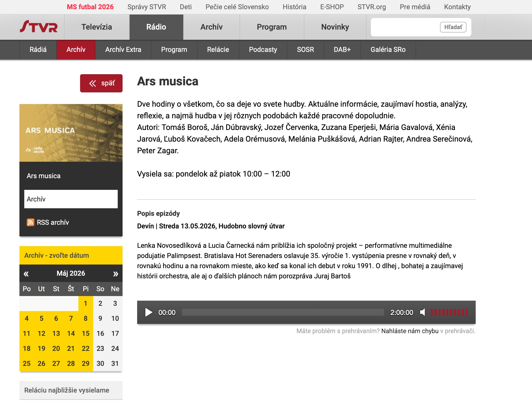Select May 18 in the calendar

pyautogui.click(x=27, y=348)
